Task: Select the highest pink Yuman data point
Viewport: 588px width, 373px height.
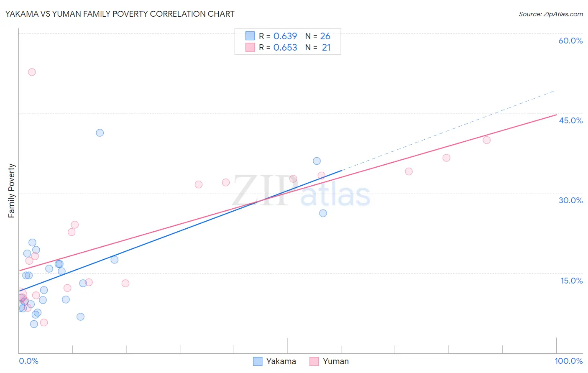Action: coord(32,72)
